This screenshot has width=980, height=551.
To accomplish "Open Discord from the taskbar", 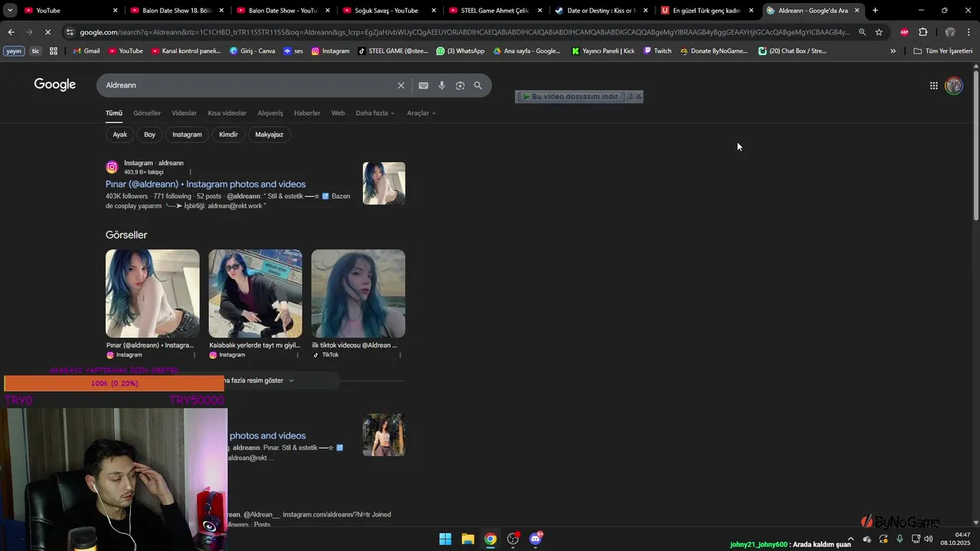I will pos(536,539).
